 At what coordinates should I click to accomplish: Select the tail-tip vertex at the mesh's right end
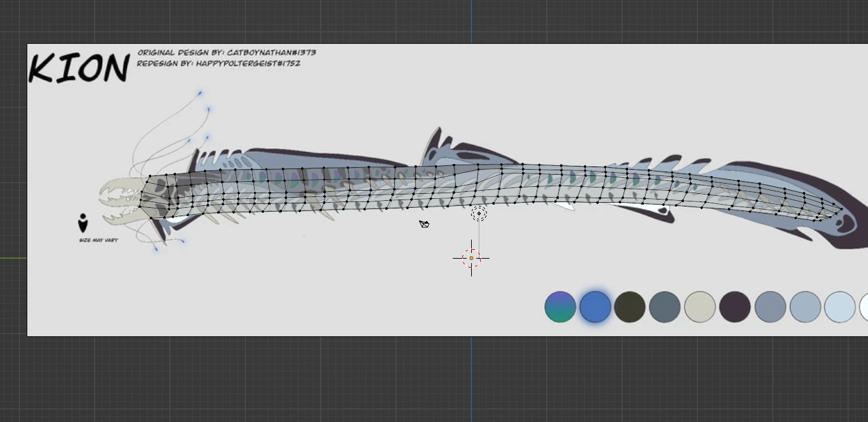tap(841, 208)
